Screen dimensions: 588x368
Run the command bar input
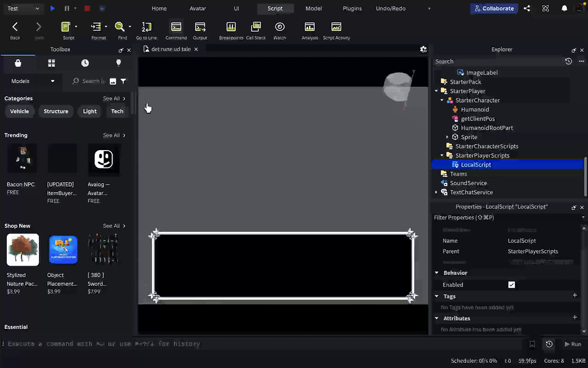[572, 344]
